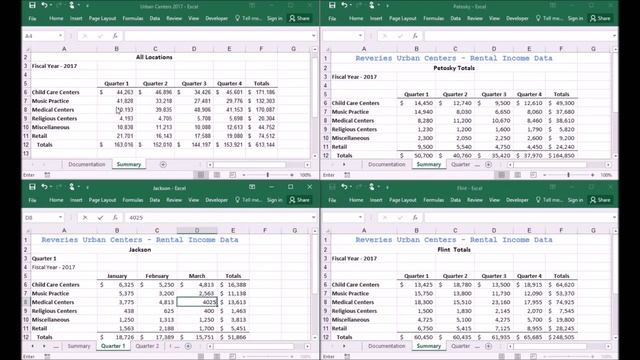Click Share button in Urban Centers window
Viewport: 640px width, 360px height.
(299, 18)
